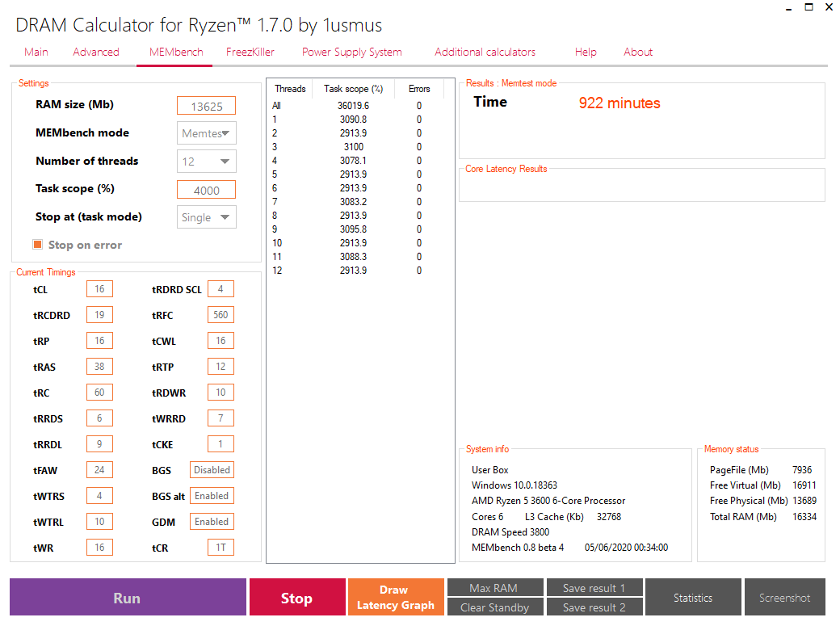Select the MEMbench tab

tap(176, 52)
